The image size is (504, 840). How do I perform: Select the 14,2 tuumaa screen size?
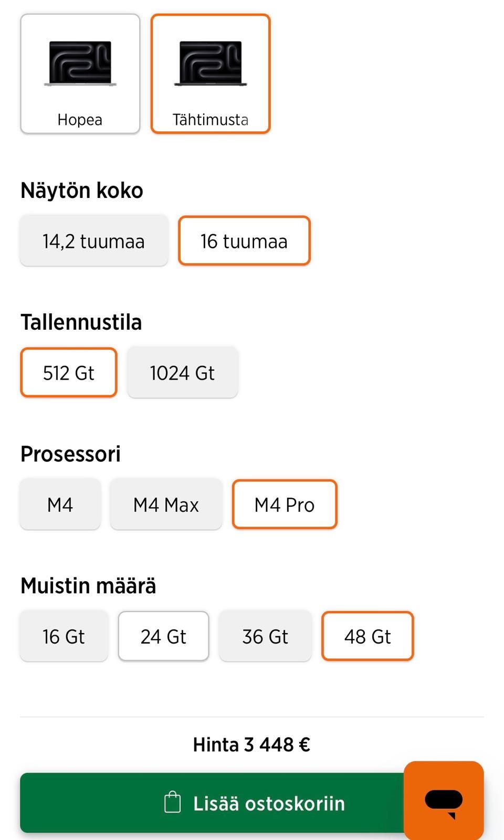[94, 241]
